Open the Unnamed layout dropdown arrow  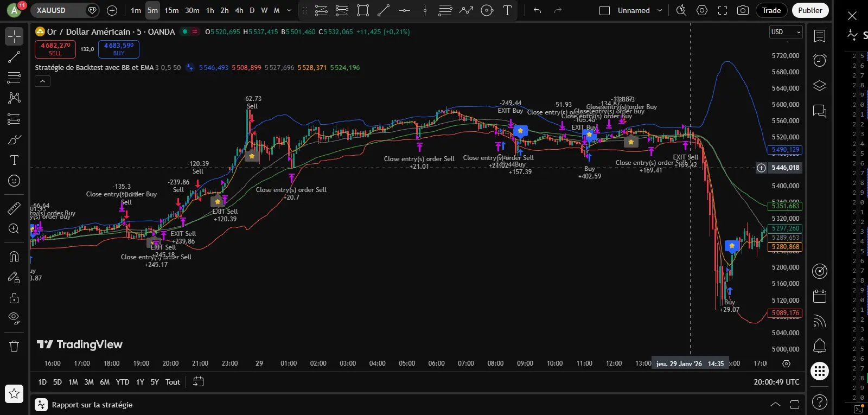tap(660, 10)
